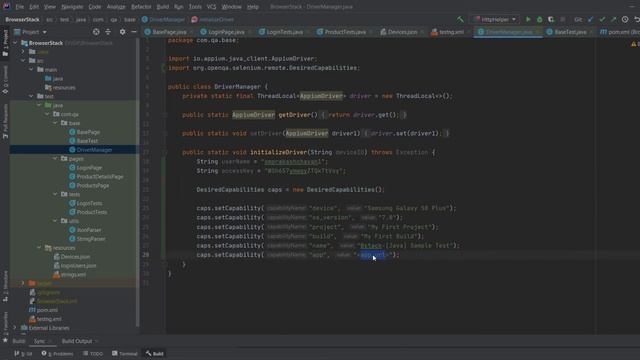The width and height of the screenshot is (640, 360).
Task: Click the highlighted app_url text in editor
Action: click(x=372, y=255)
